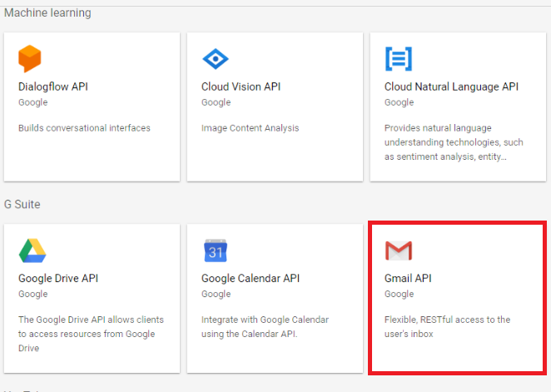Image resolution: width=551 pixels, height=392 pixels.
Task: Click the "Image Content Analysis" description
Action: coord(250,128)
